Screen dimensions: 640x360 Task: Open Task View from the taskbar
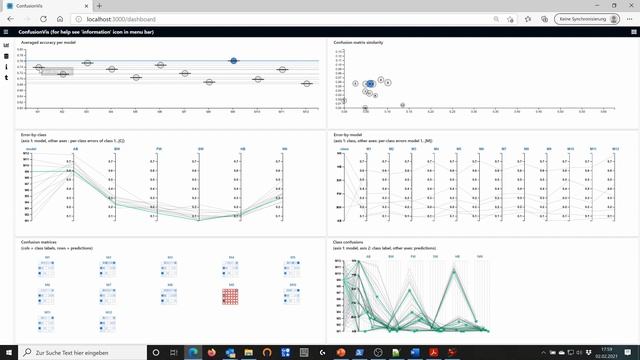click(174, 352)
